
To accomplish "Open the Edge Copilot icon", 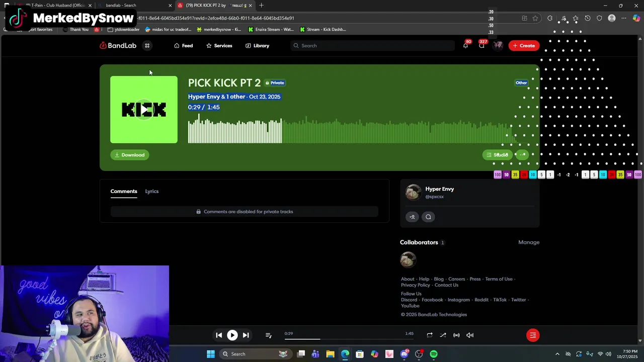I will [x=636, y=18].
